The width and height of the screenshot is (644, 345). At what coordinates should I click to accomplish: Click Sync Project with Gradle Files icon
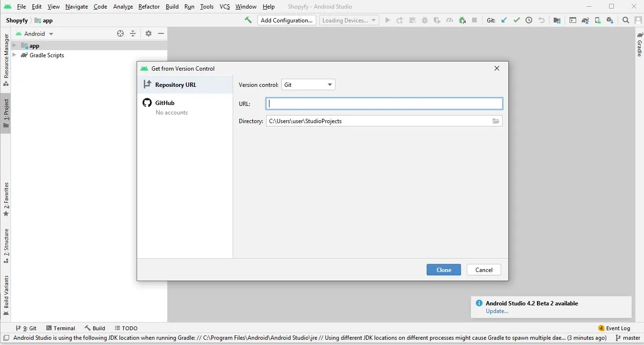click(585, 20)
